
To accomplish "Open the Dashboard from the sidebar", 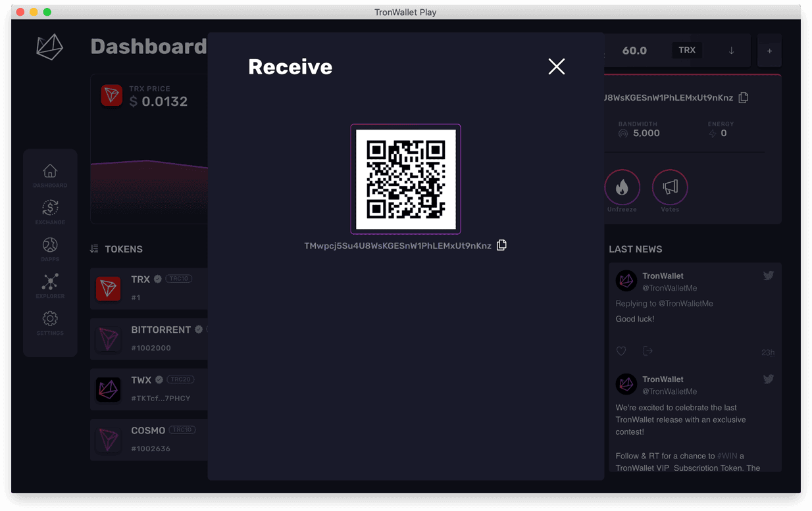I will pos(50,176).
